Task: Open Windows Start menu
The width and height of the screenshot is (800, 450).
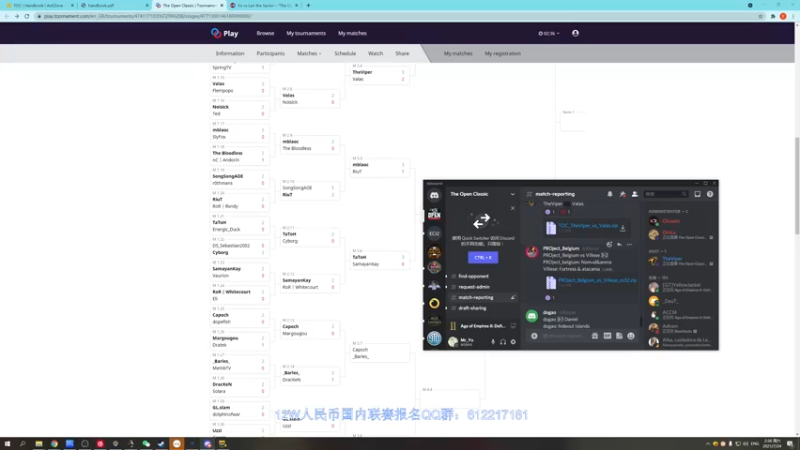Action: click(7, 444)
